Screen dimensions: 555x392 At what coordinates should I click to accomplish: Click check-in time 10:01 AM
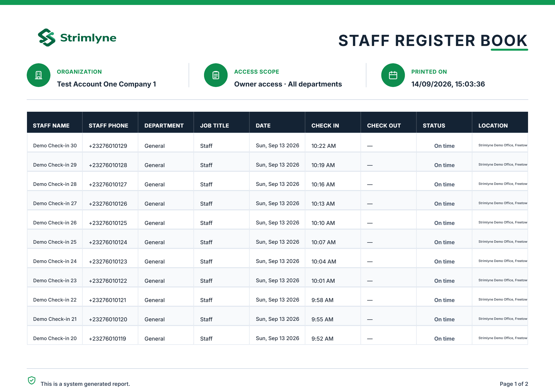coord(323,281)
